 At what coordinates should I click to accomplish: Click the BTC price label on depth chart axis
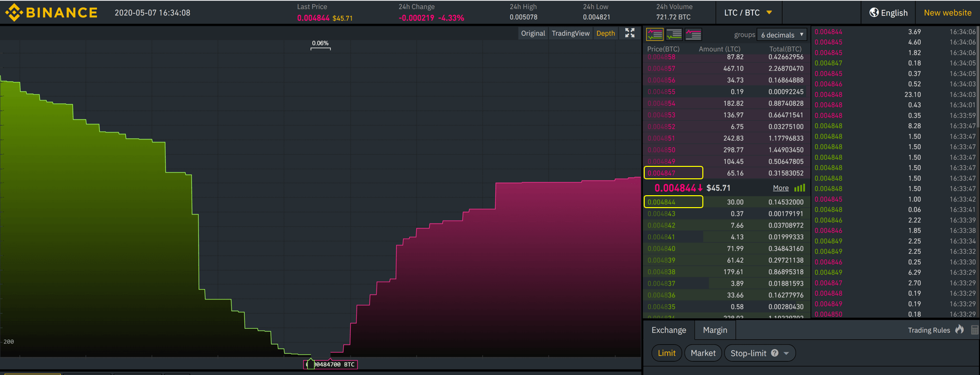point(330,365)
